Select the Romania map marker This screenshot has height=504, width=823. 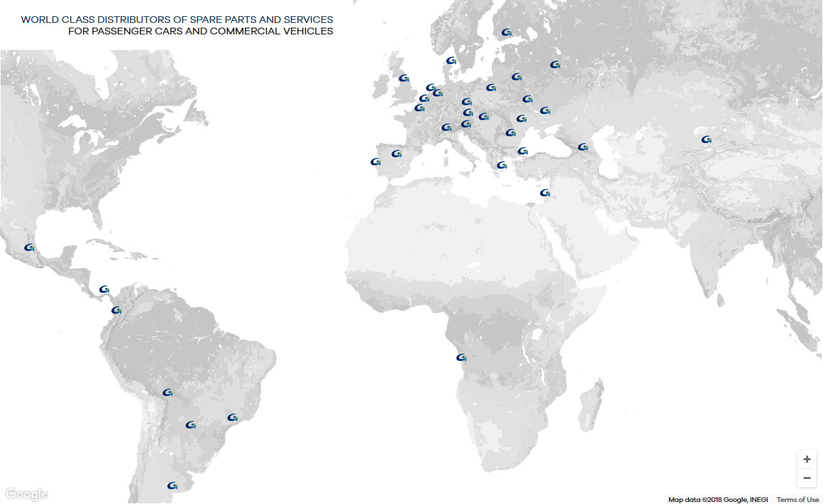510,133
